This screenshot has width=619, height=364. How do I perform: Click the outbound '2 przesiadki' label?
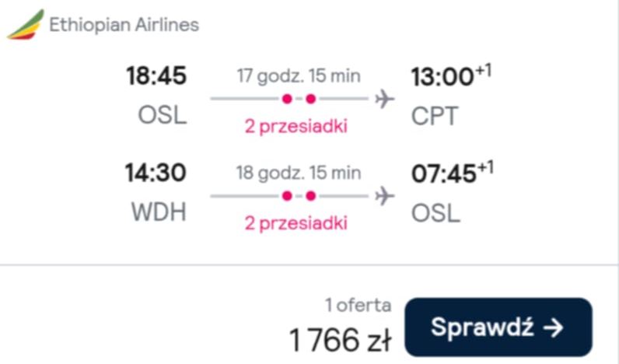point(296,126)
